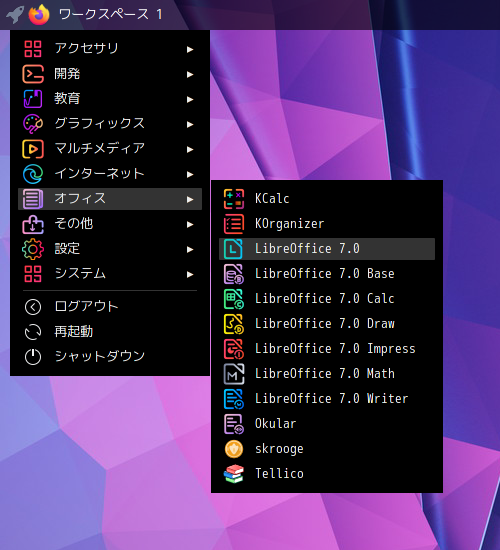The width and height of the screenshot is (500, 550).
Task: Click the LibreOffice Math icon
Action: 234,374
